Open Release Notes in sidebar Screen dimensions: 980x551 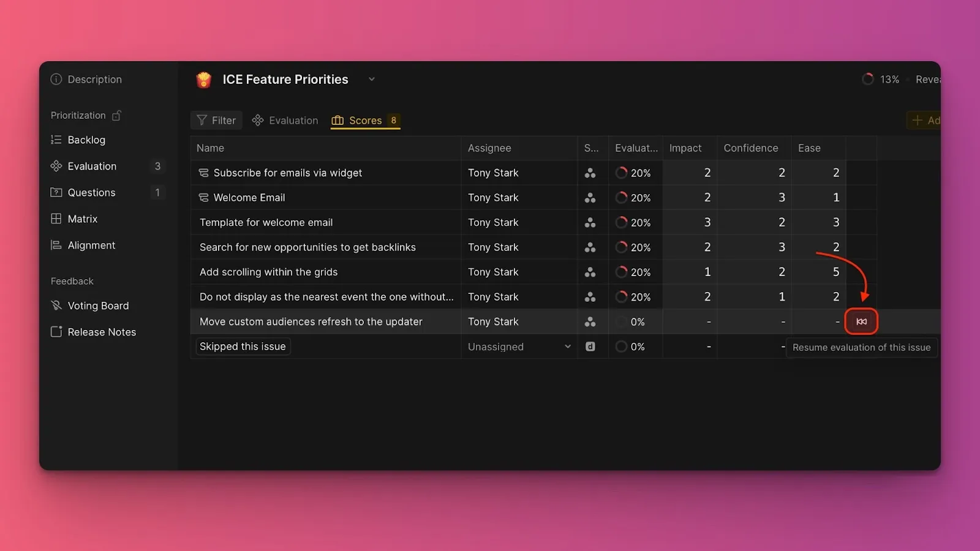[x=102, y=332]
